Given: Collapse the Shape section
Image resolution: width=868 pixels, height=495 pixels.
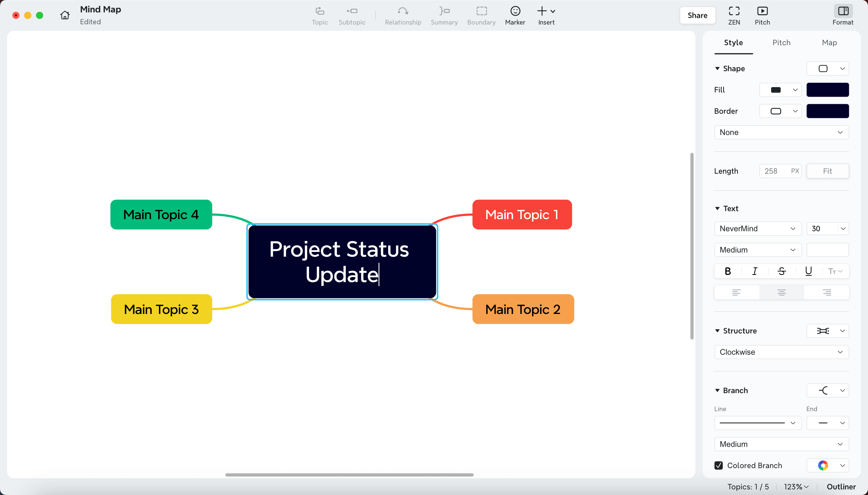Looking at the screenshot, I should click(717, 69).
